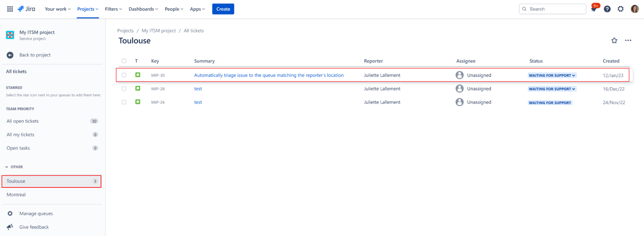Click the user profile avatar
The width and height of the screenshot is (644, 236).
click(x=634, y=9)
